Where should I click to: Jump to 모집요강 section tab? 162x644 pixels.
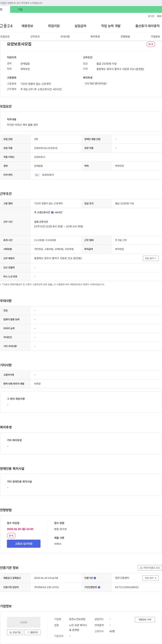coord(5,37)
